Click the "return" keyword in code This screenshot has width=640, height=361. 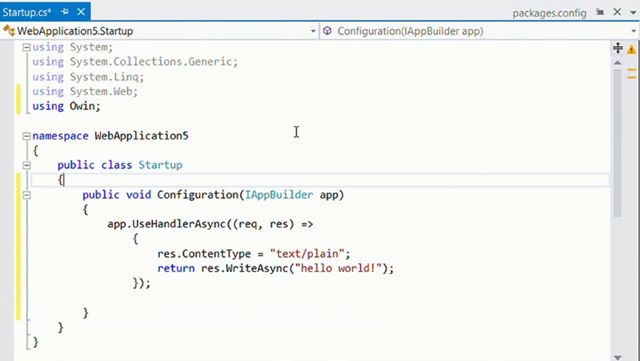tap(176, 268)
